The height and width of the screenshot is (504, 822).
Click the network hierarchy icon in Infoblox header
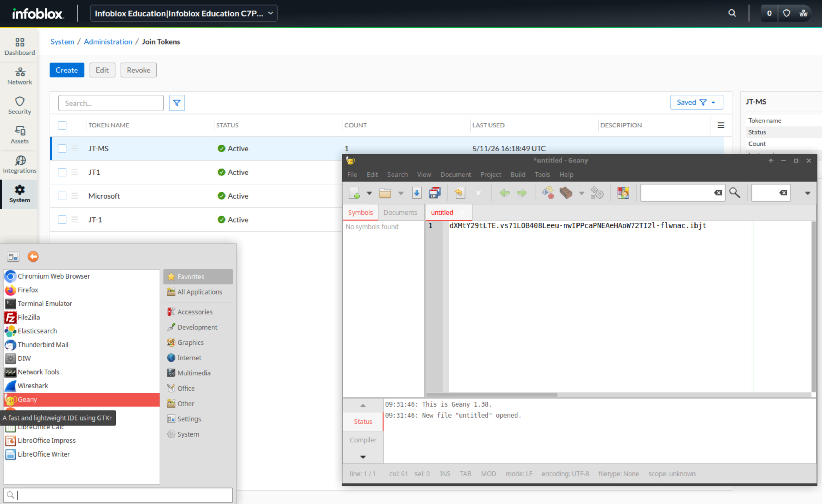(x=803, y=13)
